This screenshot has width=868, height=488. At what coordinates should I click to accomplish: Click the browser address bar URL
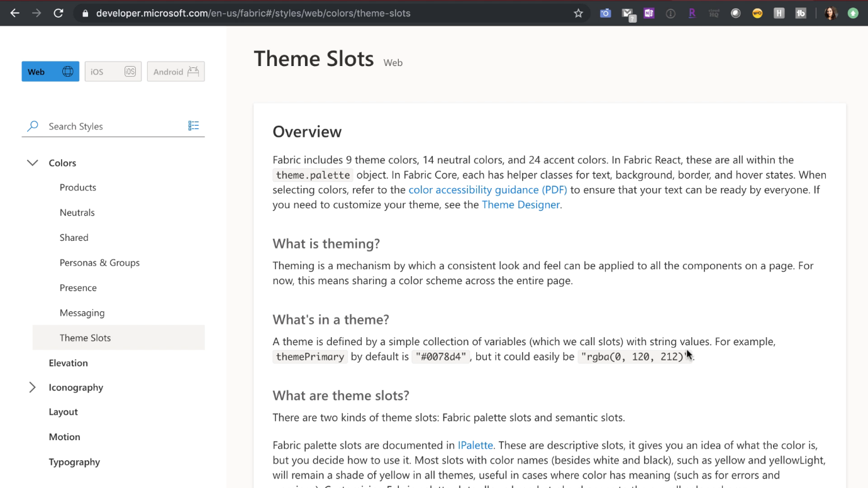(x=253, y=13)
